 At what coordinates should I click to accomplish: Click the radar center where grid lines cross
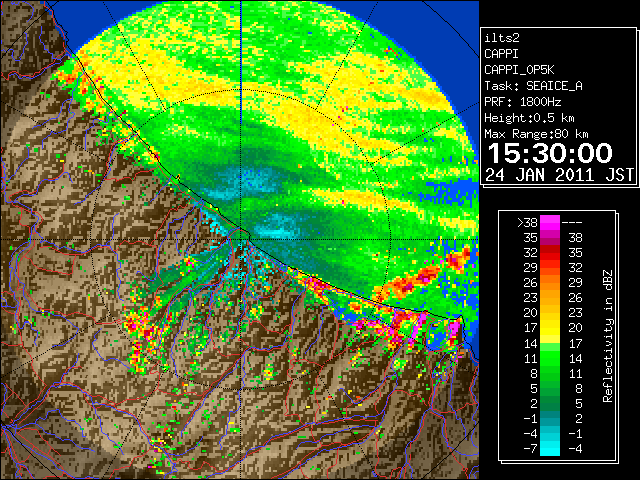[241, 239]
